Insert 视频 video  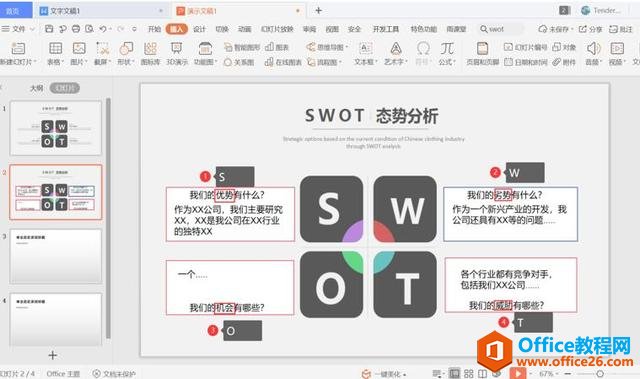click(x=617, y=53)
